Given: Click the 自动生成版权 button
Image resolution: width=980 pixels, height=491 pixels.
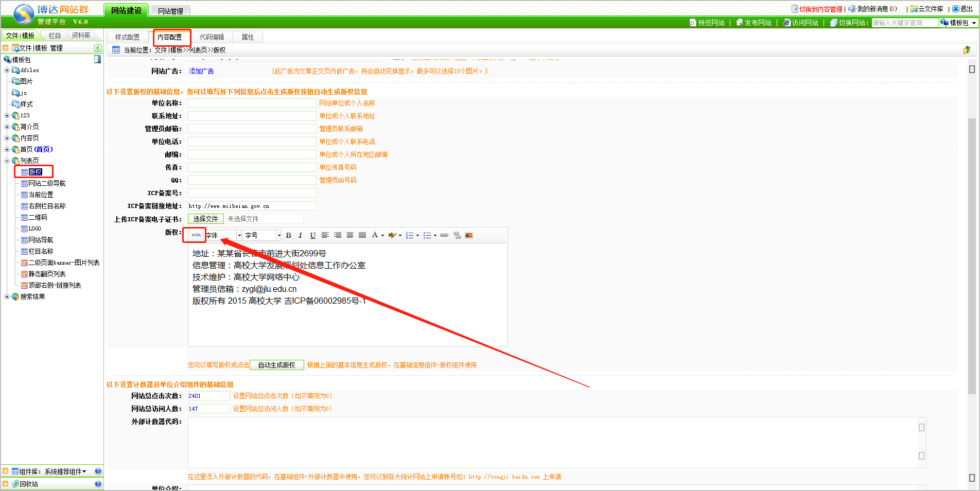Looking at the screenshot, I should [x=276, y=365].
